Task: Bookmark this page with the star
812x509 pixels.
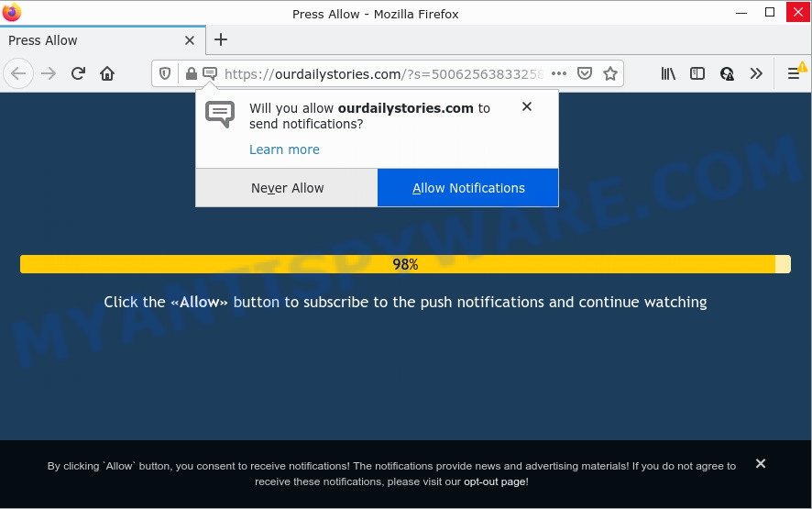Action: click(610, 73)
